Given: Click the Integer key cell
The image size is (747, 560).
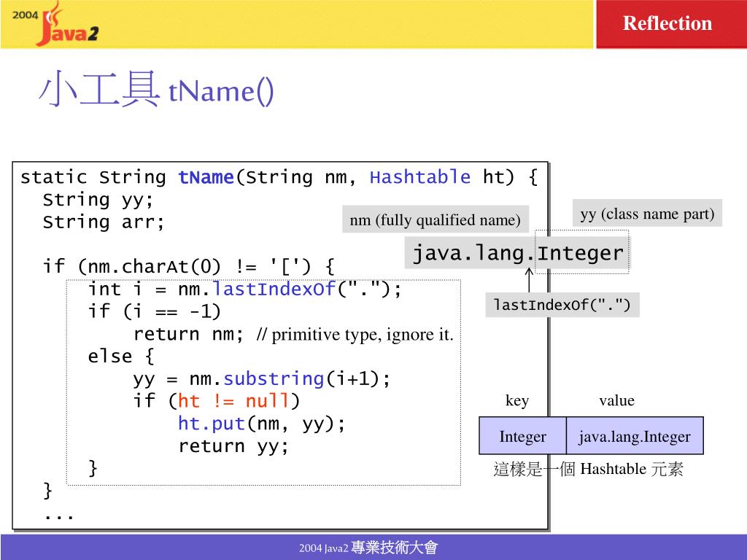Looking at the screenshot, I should (522, 436).
